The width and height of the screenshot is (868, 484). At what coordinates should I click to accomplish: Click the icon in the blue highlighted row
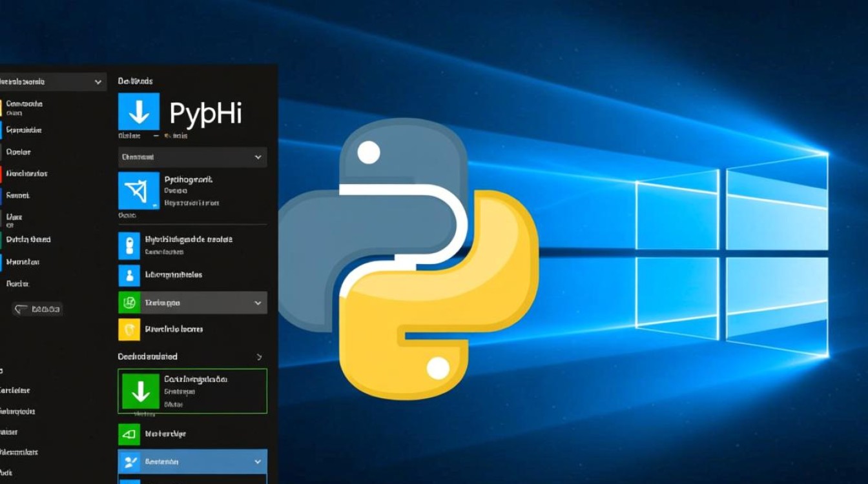click(x=131, y=462)
